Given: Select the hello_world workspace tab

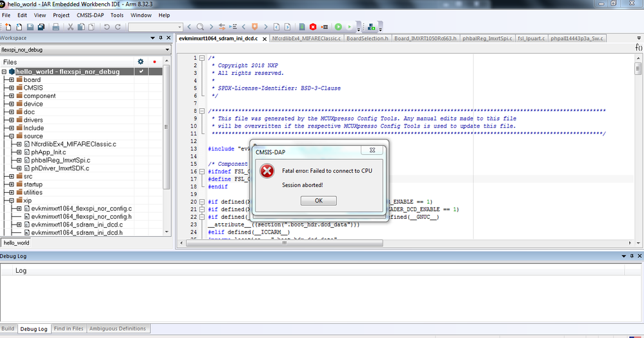Looking at the screenshot, I should [16, 243].
